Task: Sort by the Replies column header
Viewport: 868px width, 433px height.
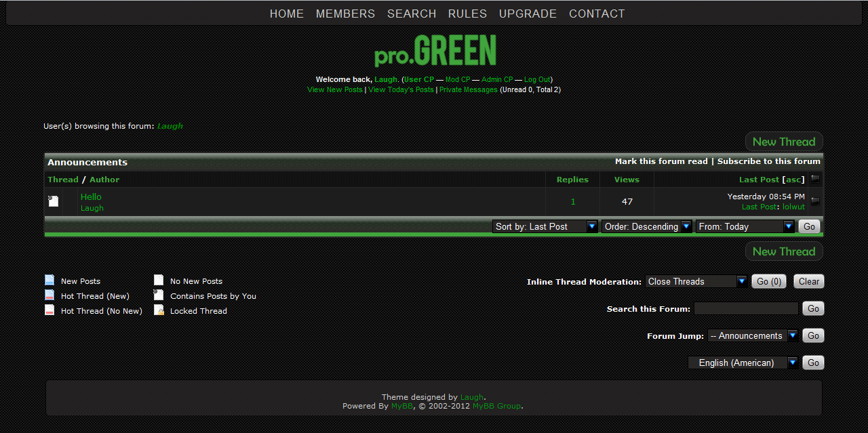Action: 572,180
